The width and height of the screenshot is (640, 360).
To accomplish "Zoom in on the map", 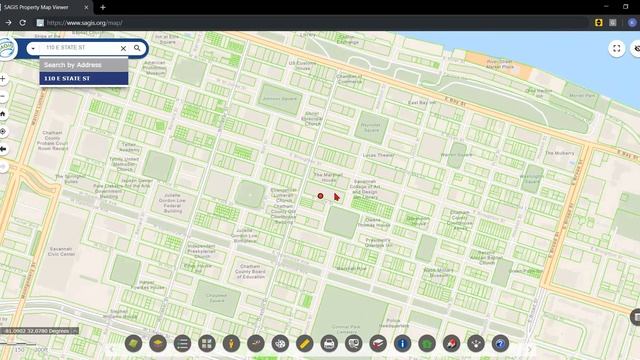I will 3,78.
